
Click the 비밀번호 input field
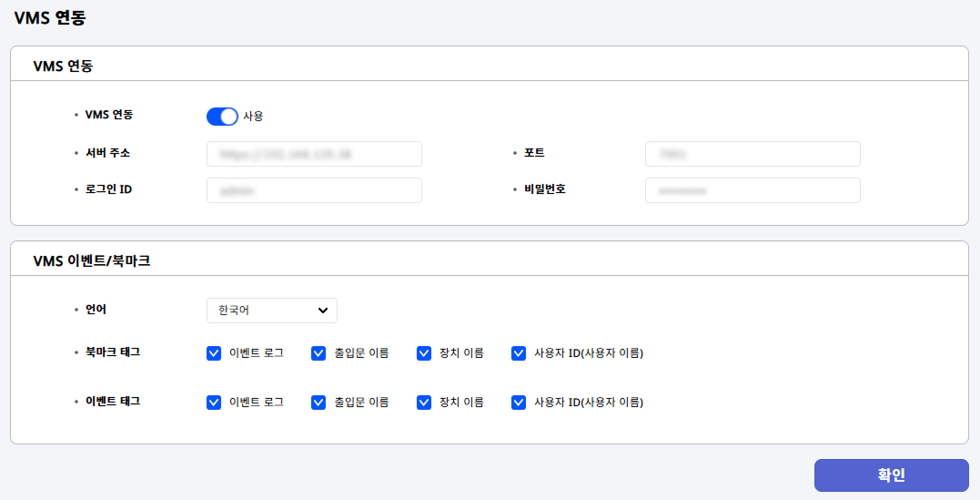click(753, 190)
